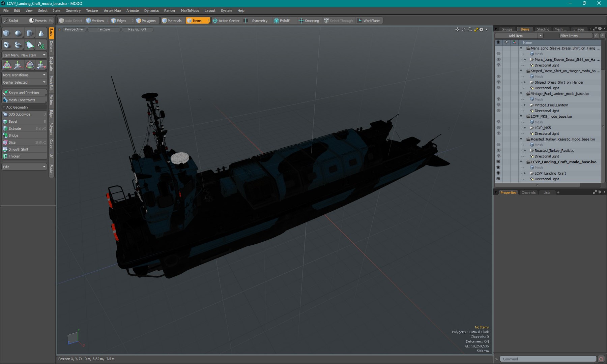This screenshot has height=364, width=607.
Task: Click the Bridge tool
Action: [24, 135]
